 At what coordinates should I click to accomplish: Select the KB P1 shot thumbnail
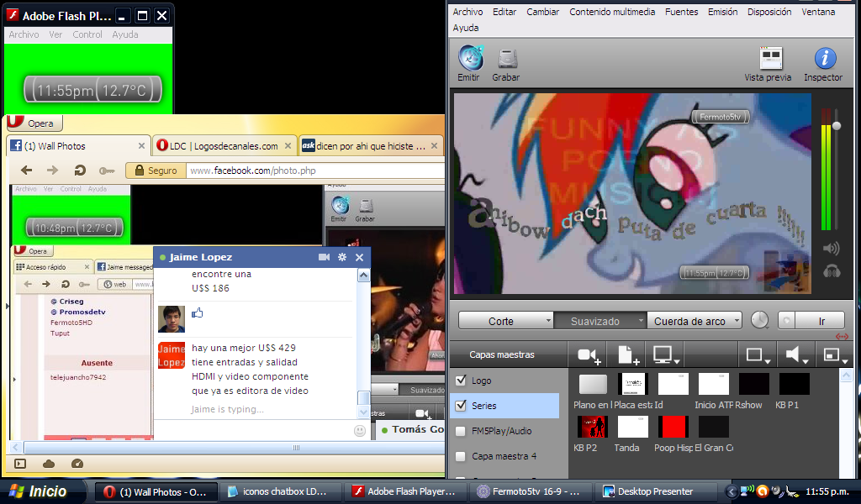coord(794,384)
